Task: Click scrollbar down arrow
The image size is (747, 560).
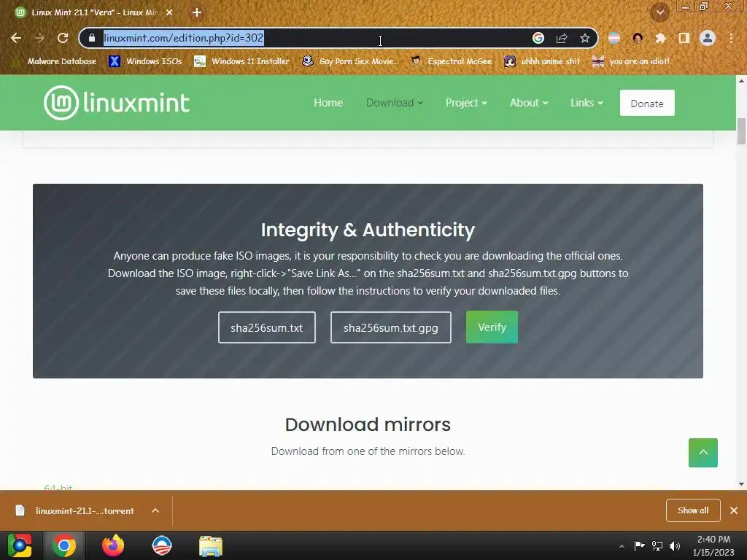Action: pos(741,484)
